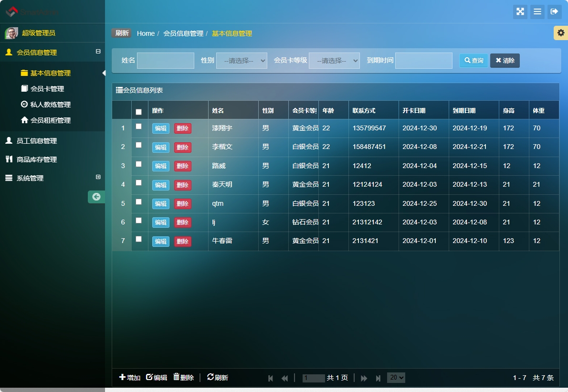Click the 清除 clear button
The image size is (568, 392).
pyautogui.click(x=505, y=61)
